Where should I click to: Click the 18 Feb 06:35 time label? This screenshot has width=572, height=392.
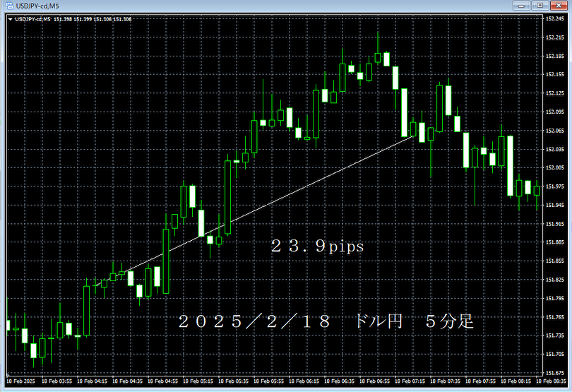point(339,381)
